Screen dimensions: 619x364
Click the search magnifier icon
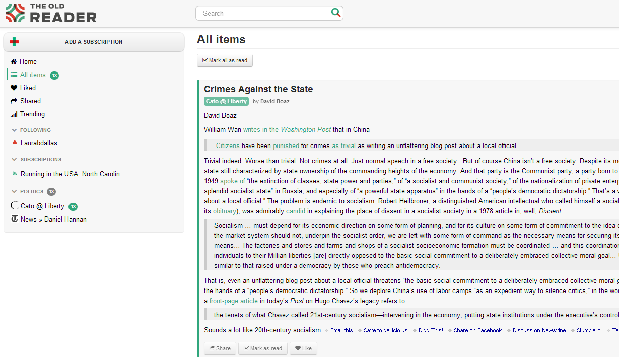[x=336, y=13]
